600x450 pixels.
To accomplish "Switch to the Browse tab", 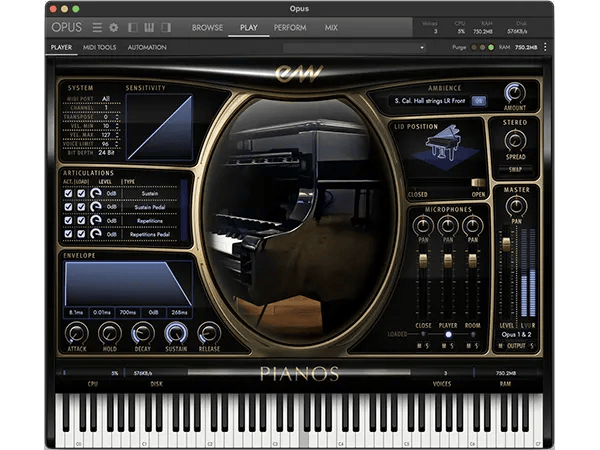I will (207, 28).
